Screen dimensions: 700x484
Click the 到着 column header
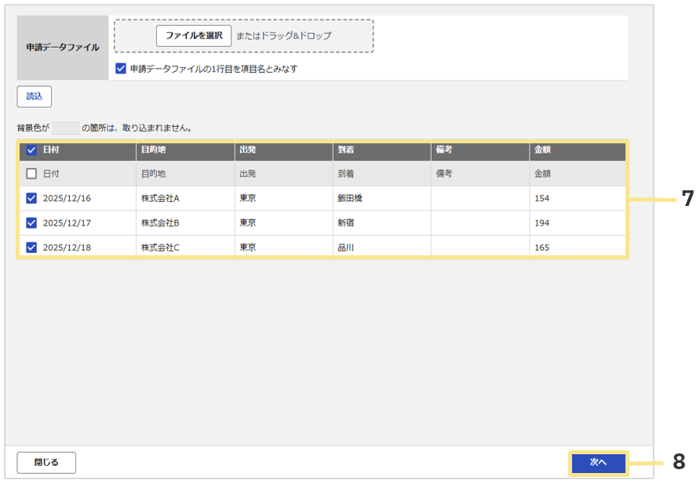click(382, 150)
